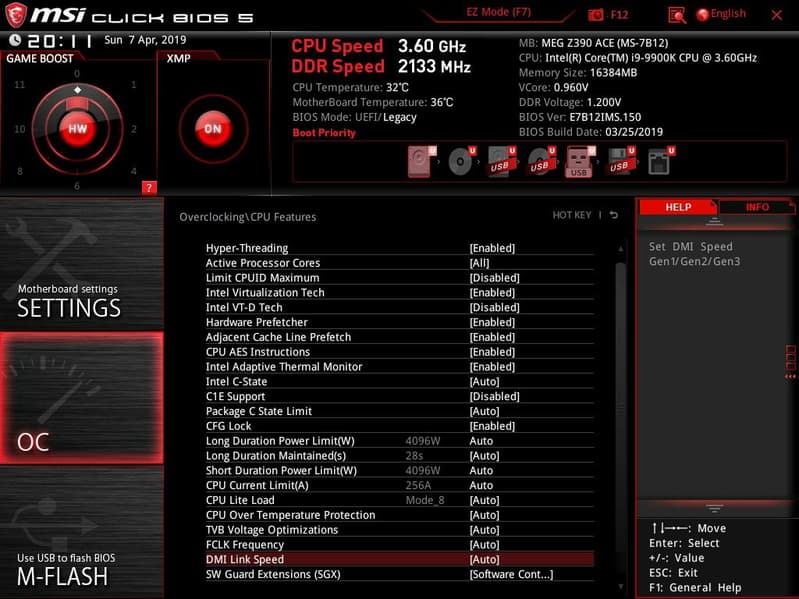The image size is (799, 599).
Task: Click the side panel expander at right edge
Action: tap(790, 362)
